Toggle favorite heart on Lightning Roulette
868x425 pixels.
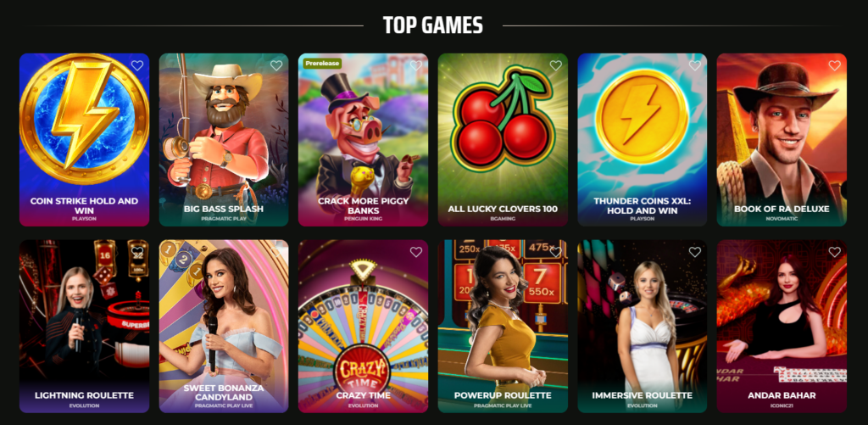[x=137, y=252]
